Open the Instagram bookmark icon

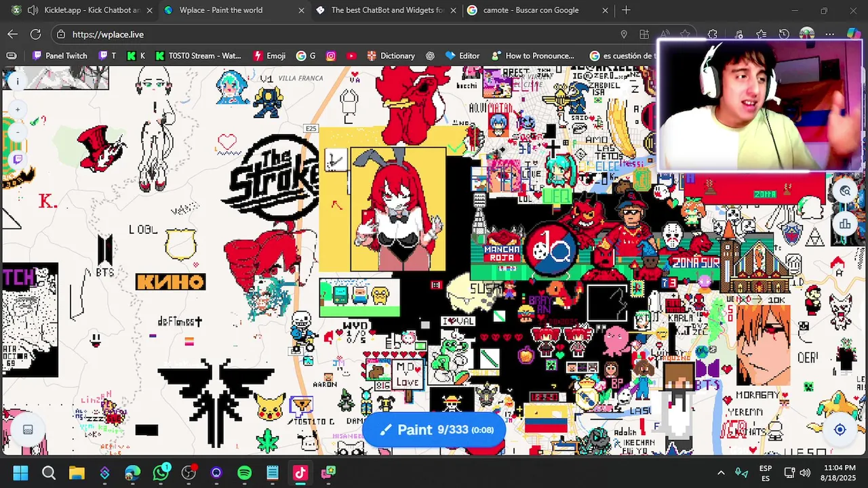pyautogui.click(x=331, y=56)
